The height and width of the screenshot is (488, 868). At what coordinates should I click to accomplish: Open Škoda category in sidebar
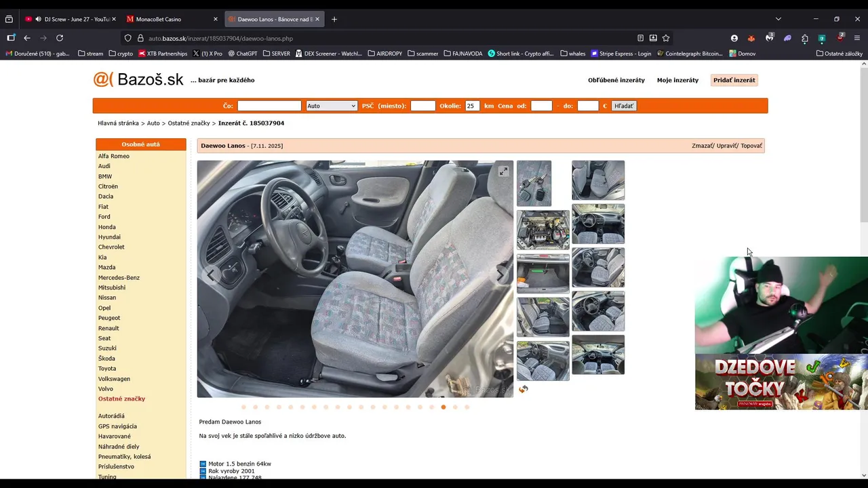click(106, 359)
